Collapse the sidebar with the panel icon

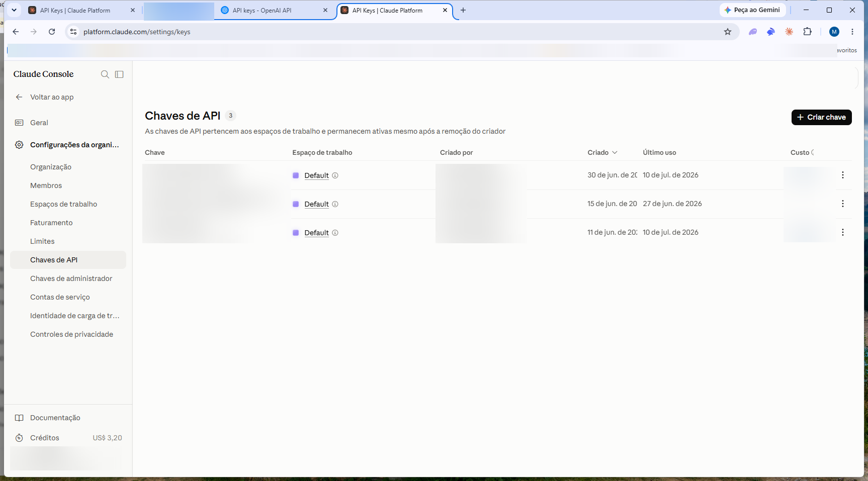point(119,74)
